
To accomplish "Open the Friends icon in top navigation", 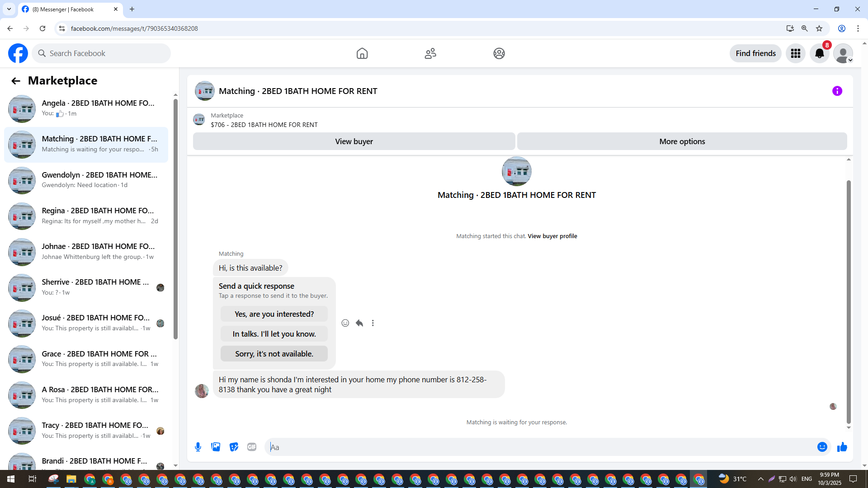I will [x=430, y=53].
